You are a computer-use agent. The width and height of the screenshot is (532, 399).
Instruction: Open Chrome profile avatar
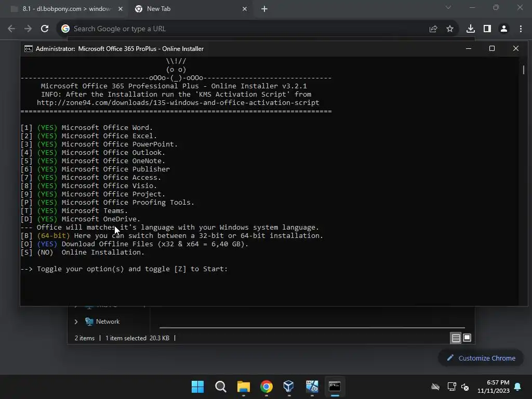(504, 29)
